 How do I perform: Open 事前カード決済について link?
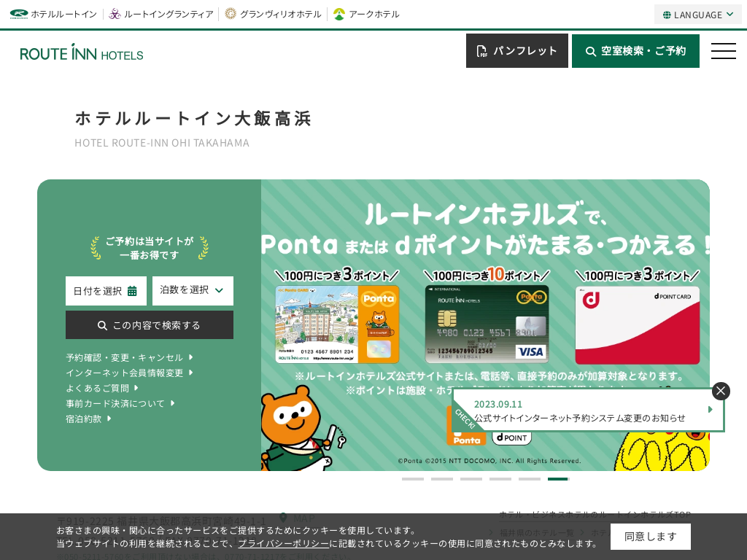coord(120,403)
